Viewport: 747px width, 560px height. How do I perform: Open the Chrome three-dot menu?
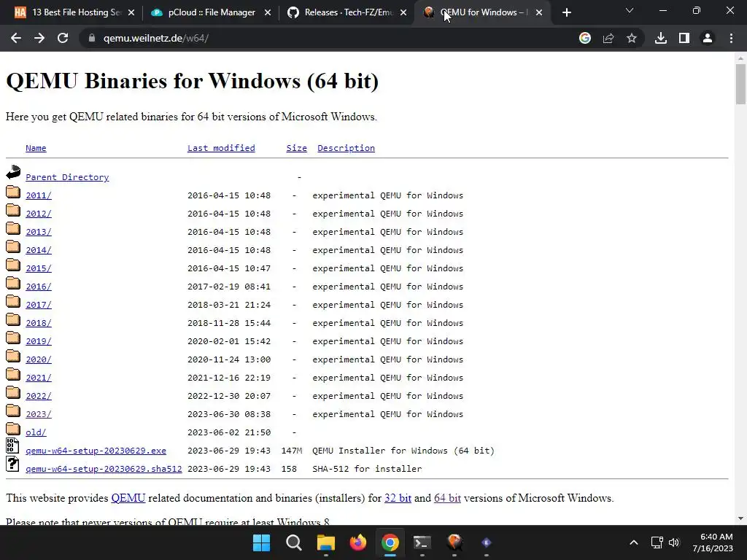click(x=731, y=38)
